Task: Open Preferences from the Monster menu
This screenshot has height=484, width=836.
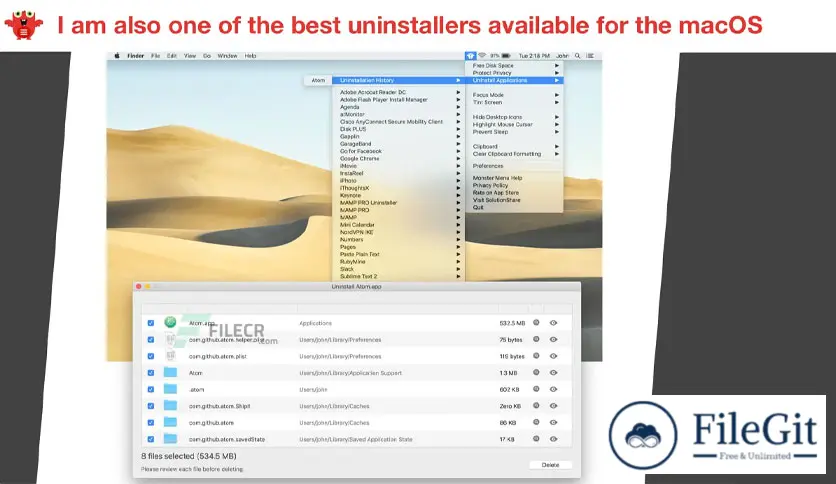Action: (x=515, y=166)
